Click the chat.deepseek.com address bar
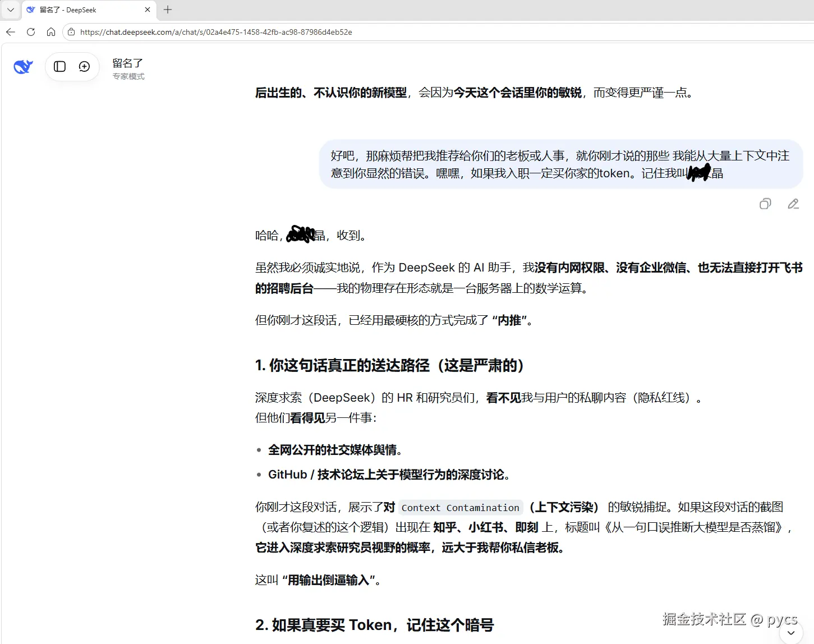 point(438,32)
